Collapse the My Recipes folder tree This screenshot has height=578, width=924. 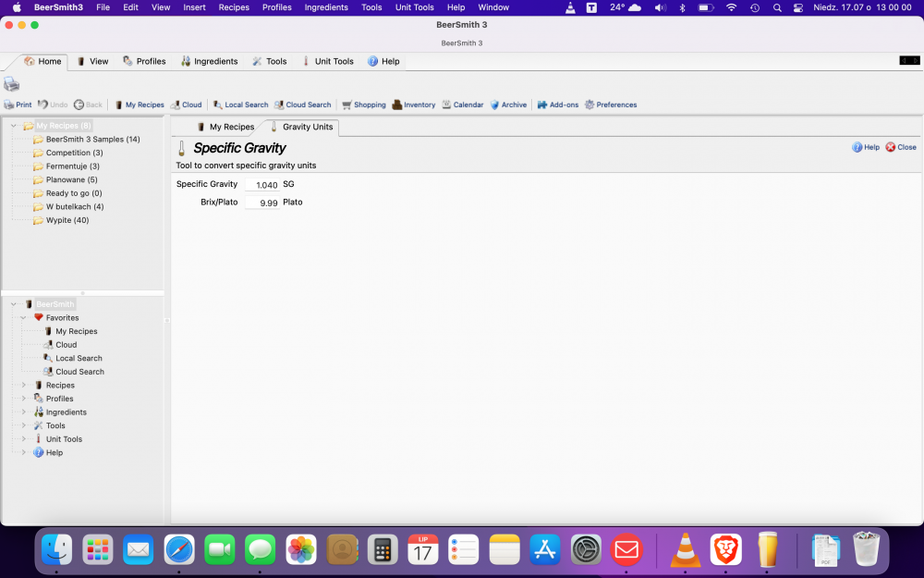[14, 126]
